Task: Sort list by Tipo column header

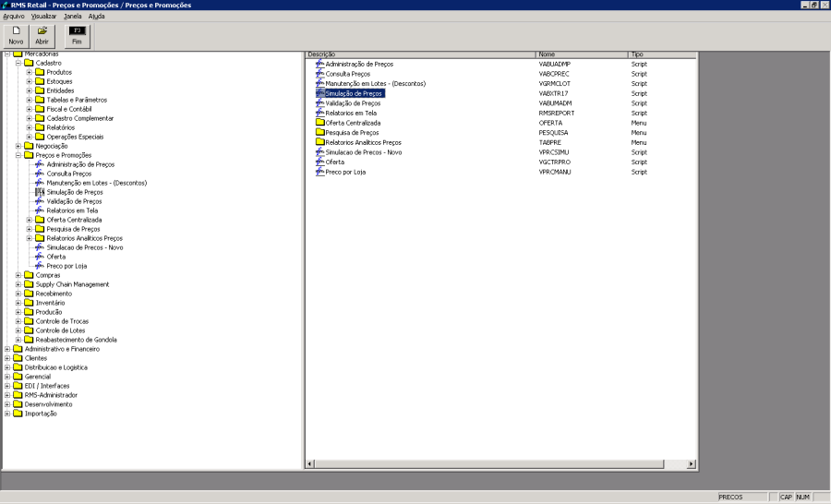Action: tap(662, 54)
